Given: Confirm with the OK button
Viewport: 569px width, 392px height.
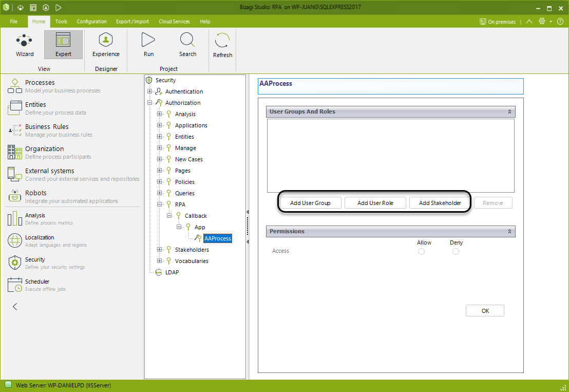Looking at the screenshot, I should pyautogui.click(x=485, y=311).
